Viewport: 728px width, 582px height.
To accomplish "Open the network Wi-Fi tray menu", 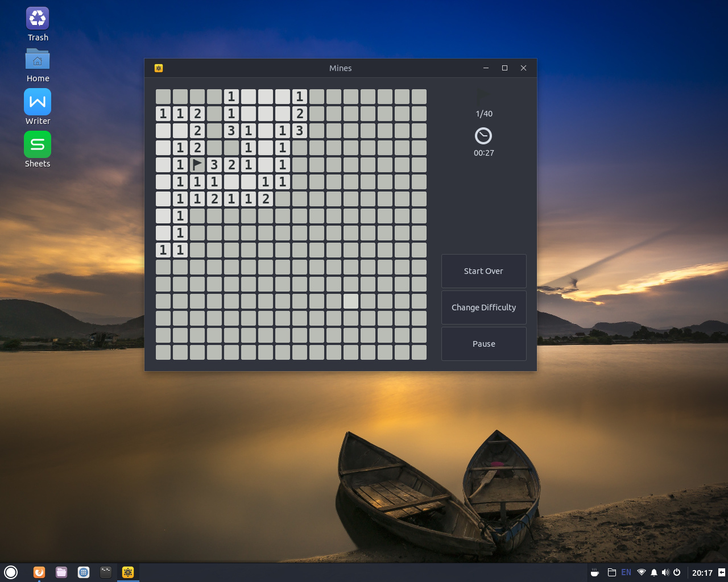I will pyautogui.click(x=642, y=572).
